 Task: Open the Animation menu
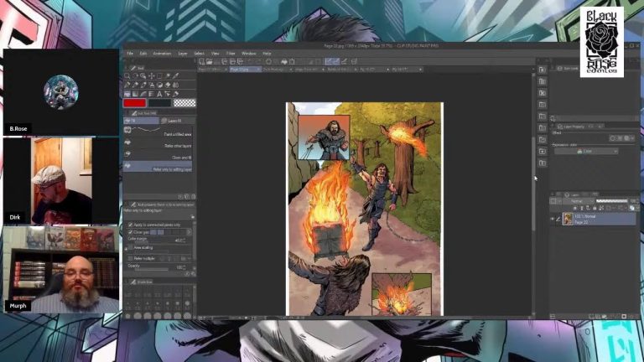(162, 53)
